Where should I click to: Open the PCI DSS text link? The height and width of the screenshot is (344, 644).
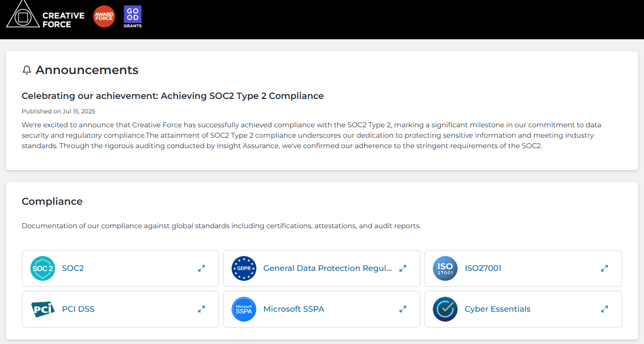[78, 309]
